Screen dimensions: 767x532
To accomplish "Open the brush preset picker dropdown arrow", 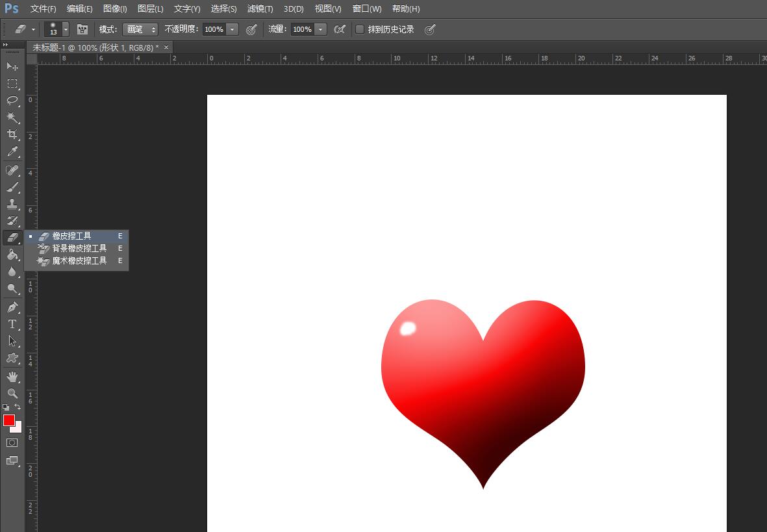I will coord(66,29).
